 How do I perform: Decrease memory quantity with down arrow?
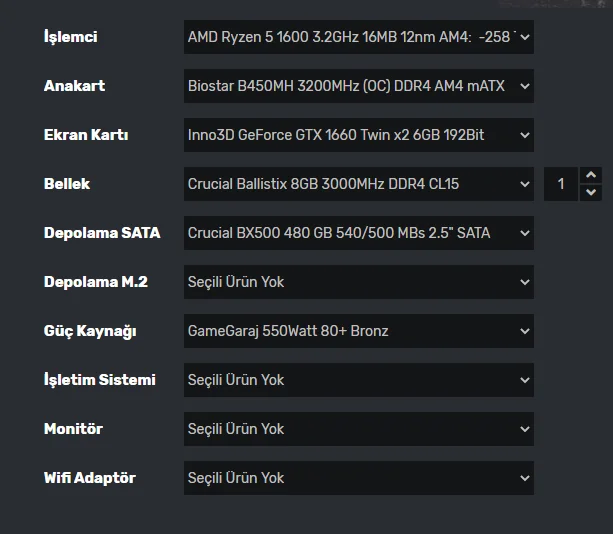591,192
